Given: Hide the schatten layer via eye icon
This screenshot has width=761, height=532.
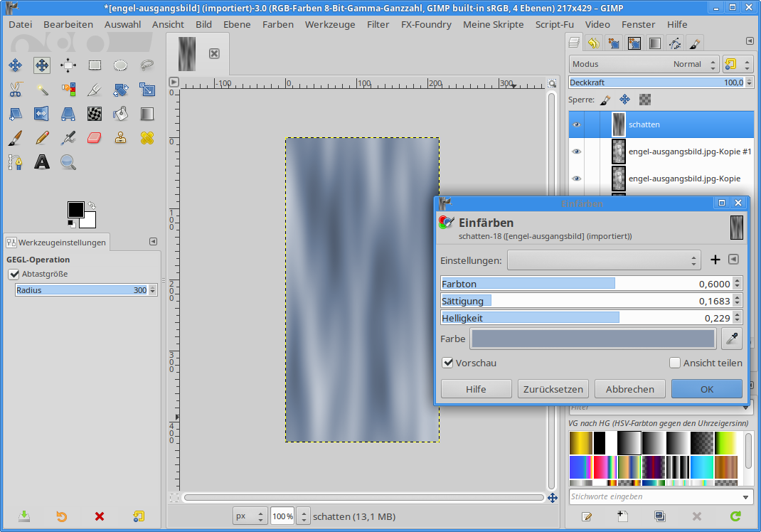Looking at the screenshot, I should point(577,124).
